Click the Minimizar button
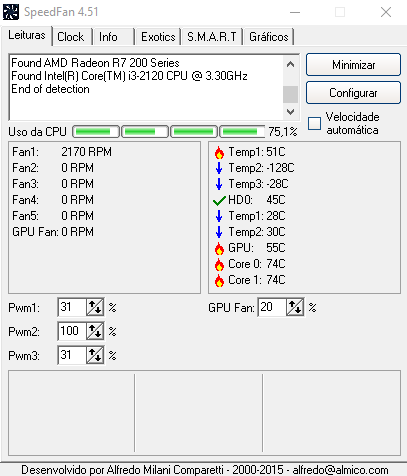This screenshot has height=476, width=407. coord(353,65)
